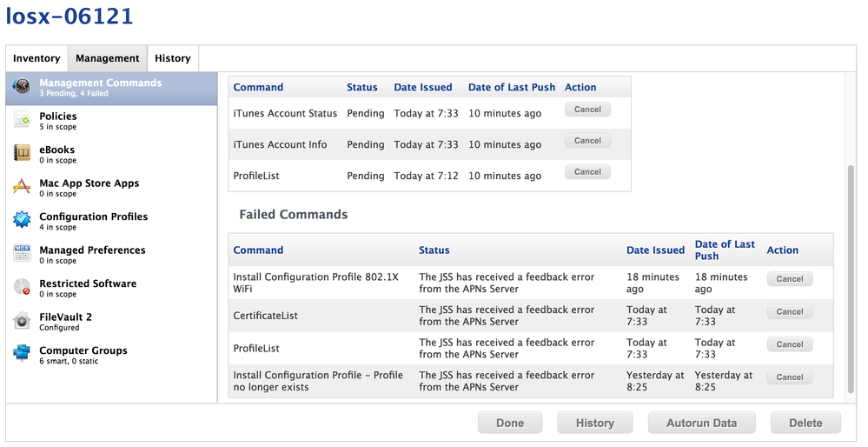Sort pending commands by Date Issued header
The image size is (868, 447).
pos(423,87)
